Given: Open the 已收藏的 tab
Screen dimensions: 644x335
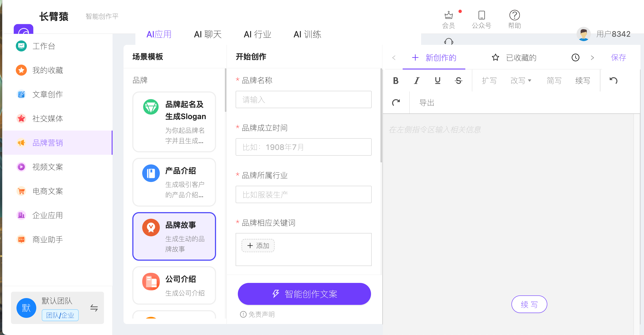Looking at the screenshot, I should click(521, 58).
